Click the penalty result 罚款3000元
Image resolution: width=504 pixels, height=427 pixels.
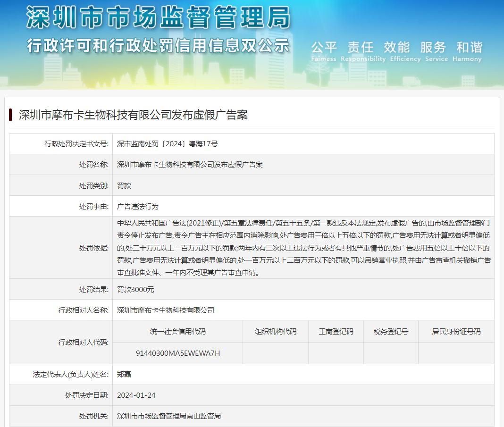tap(135, 289)
